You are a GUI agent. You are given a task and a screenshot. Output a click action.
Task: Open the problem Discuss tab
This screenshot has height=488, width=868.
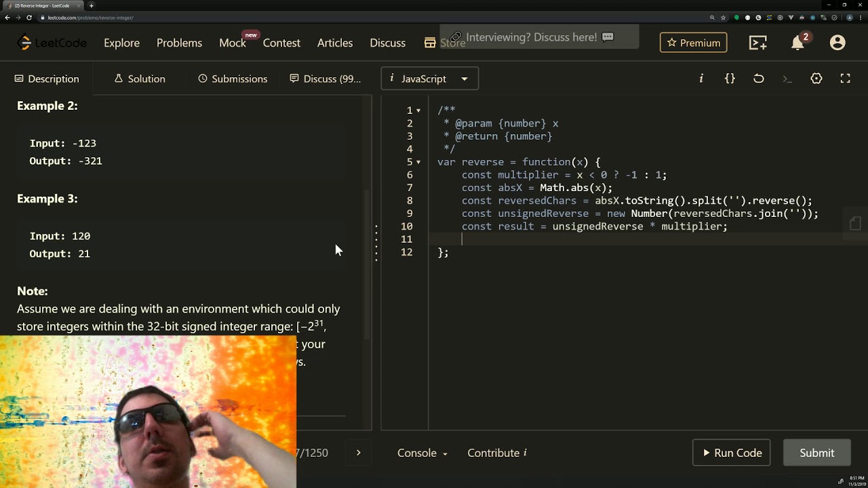(x=325, y=79)
